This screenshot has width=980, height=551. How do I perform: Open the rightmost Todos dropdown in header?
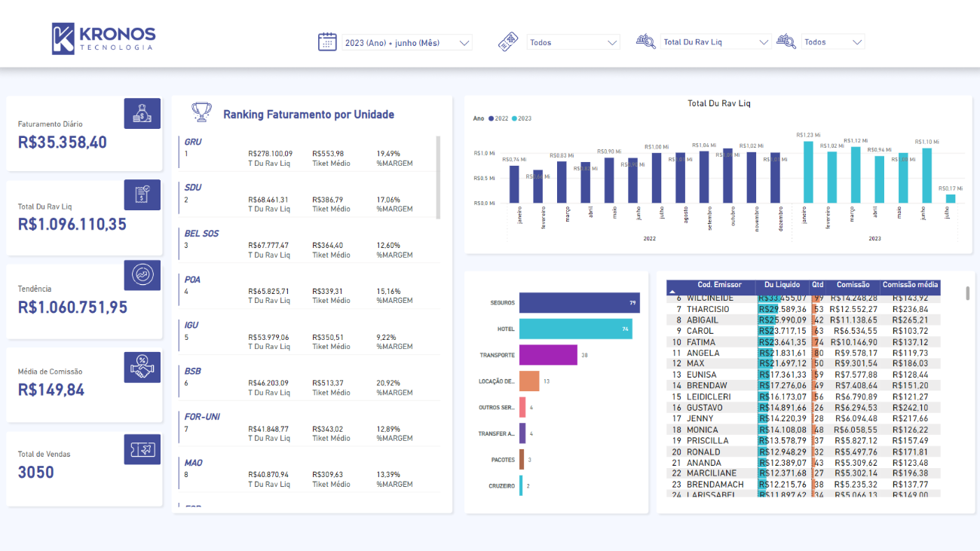point(833,42)
